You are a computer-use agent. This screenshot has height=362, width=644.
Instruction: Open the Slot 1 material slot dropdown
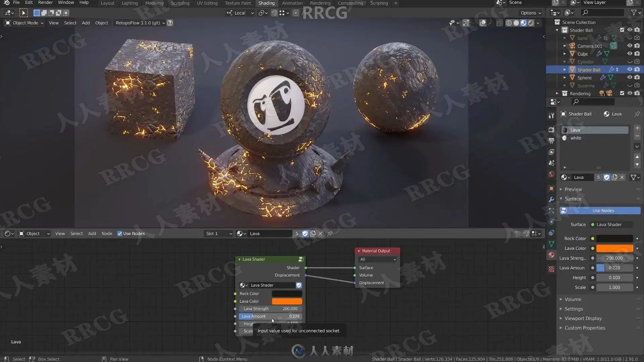(x=219, y=234)
